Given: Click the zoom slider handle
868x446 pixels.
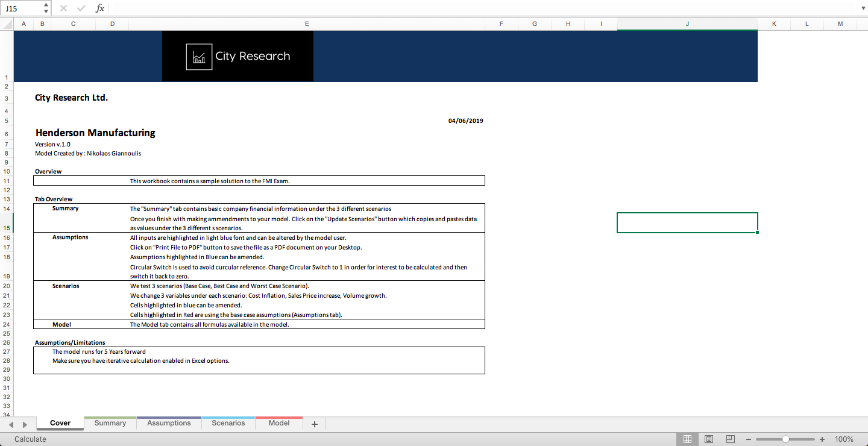Looking at the screenshot, I should coord(785,439).
